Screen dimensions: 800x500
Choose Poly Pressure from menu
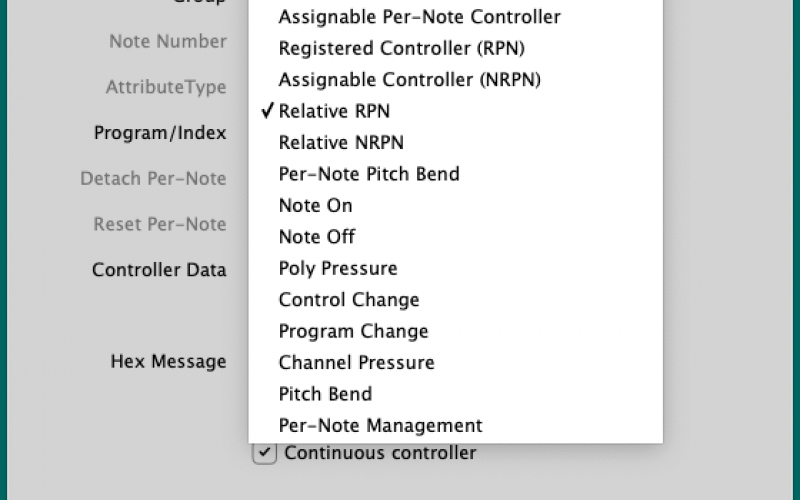[x=337, y=268]
